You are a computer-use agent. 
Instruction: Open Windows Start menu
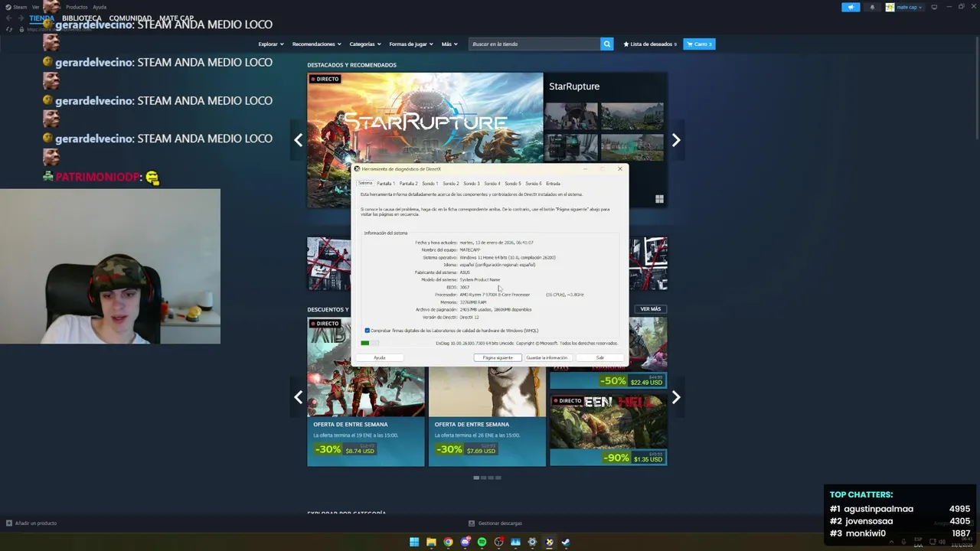[414, 542]
